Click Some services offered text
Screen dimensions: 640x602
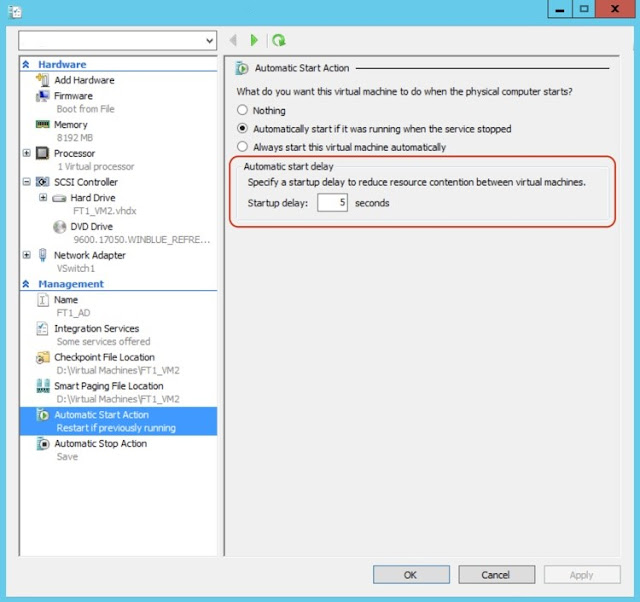[104, 342]
